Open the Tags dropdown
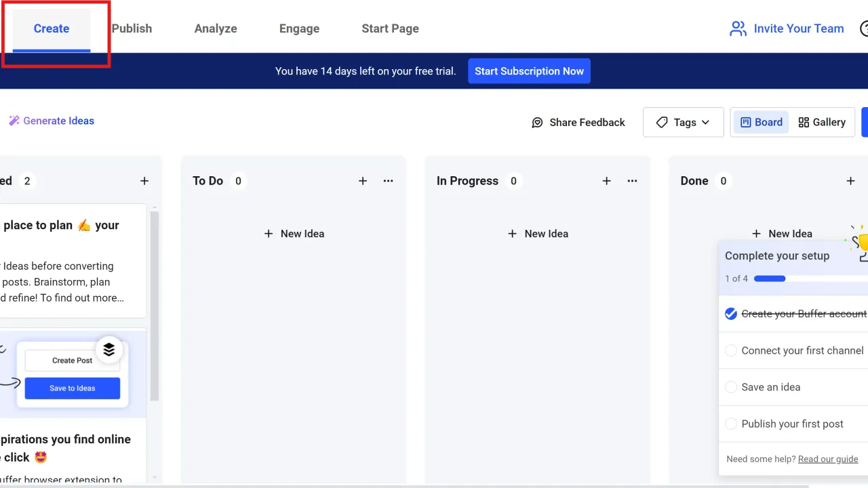868x488 pixels. point(683,123)
